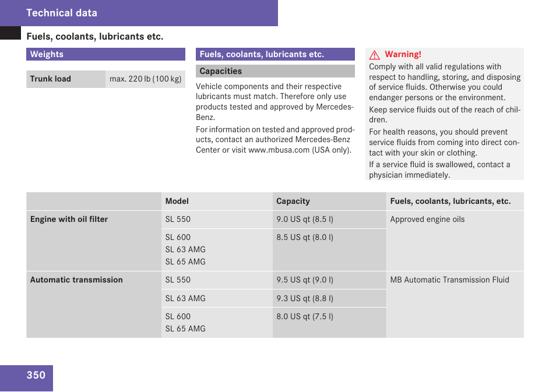Click the 'www.mbusa.com' web address
Screen dimensions: 556x392
(279, 150)
